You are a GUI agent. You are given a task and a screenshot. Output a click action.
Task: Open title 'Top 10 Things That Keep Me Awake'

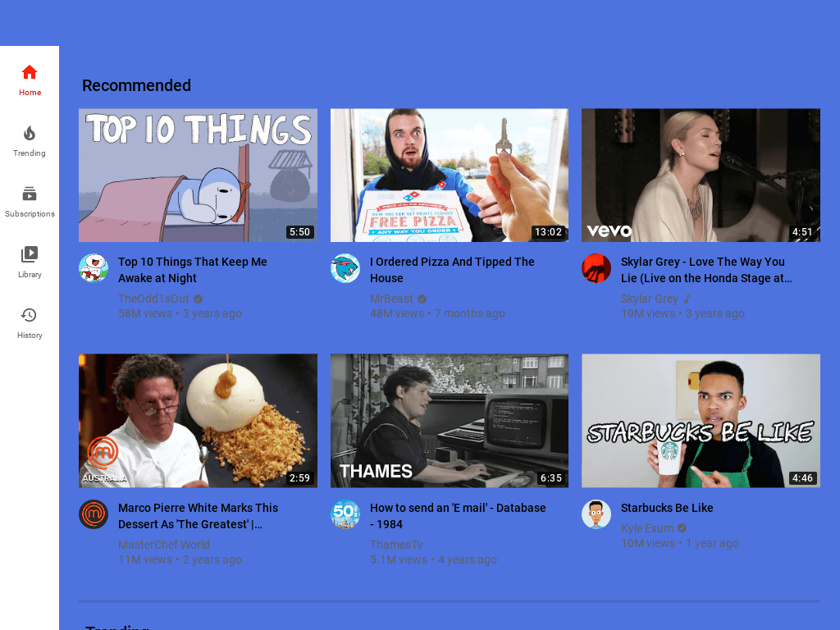[192, 270]
